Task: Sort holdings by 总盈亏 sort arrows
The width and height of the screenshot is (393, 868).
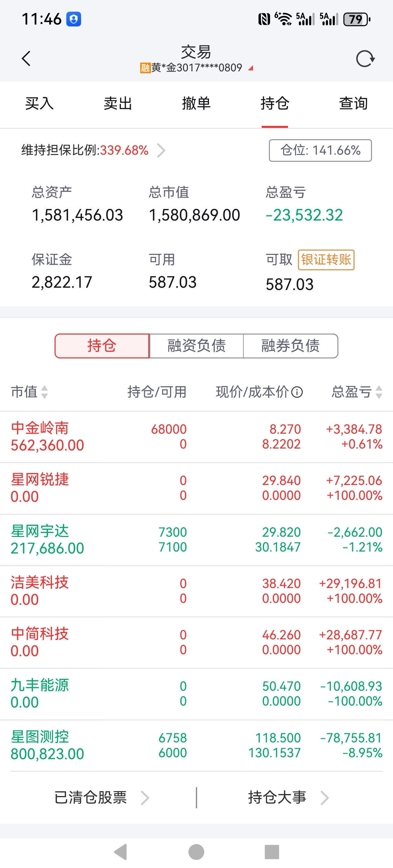Action: point(379,392)
